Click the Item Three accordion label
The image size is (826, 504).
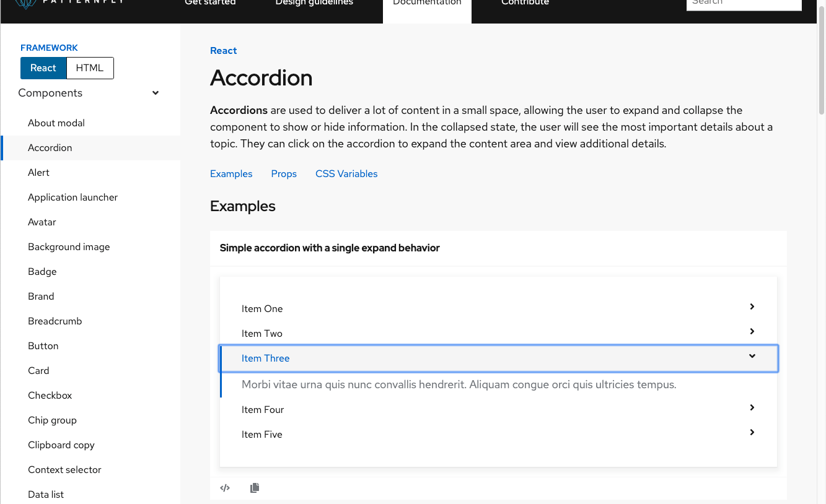pos(266,358)
